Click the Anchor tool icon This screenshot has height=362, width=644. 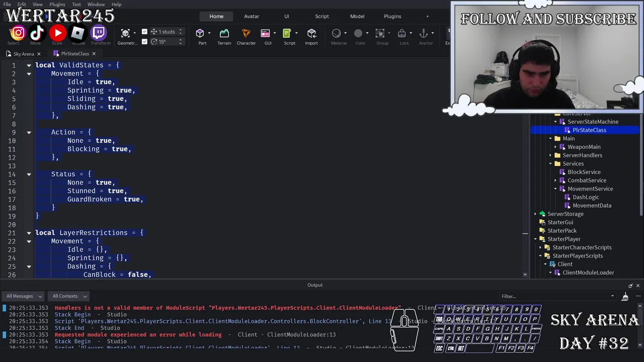424,33
